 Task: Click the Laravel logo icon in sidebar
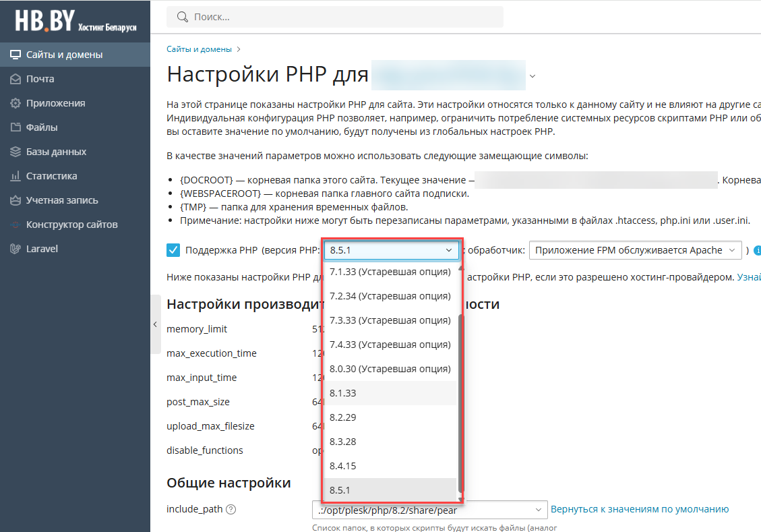click(x=16, y=249)
